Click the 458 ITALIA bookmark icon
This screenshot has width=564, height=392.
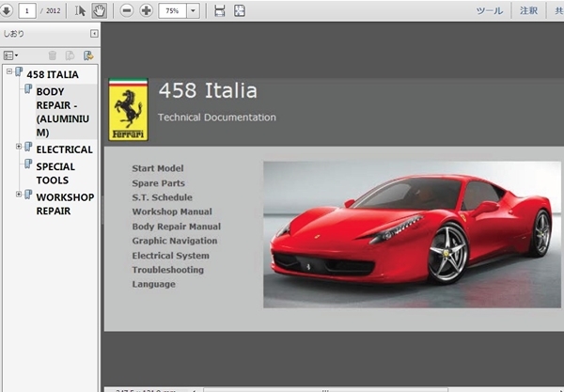19,71
